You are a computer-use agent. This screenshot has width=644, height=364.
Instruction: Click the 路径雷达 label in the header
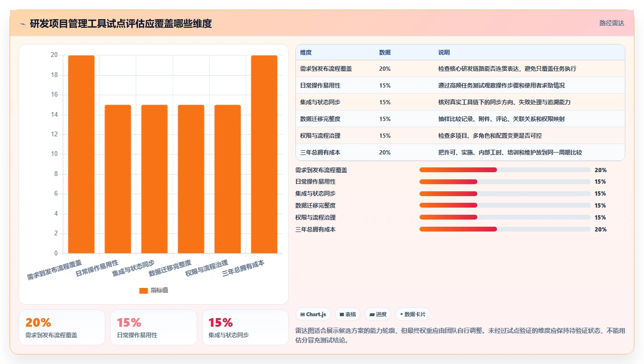click(x=611, y=23)
